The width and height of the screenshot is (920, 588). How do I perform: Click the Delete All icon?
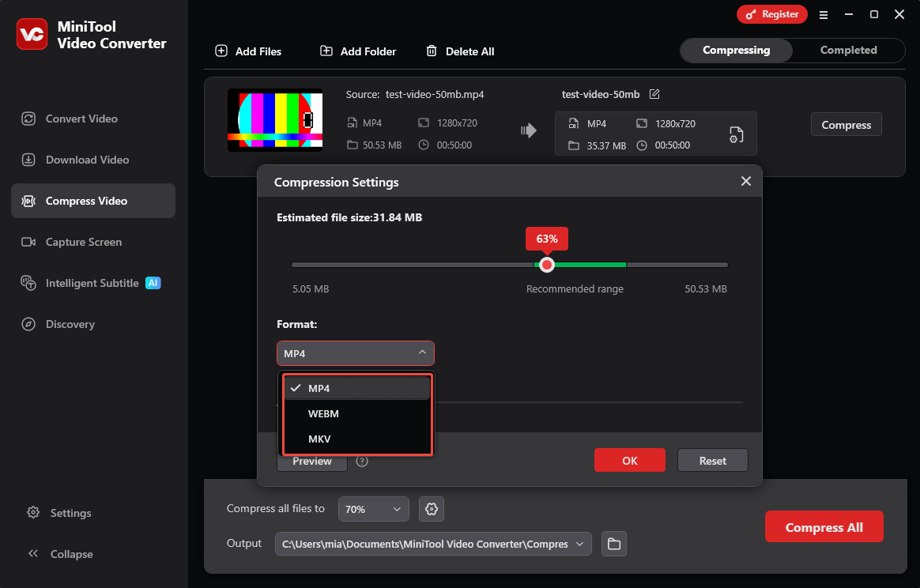pyautogui.click(x=432, y=51)
